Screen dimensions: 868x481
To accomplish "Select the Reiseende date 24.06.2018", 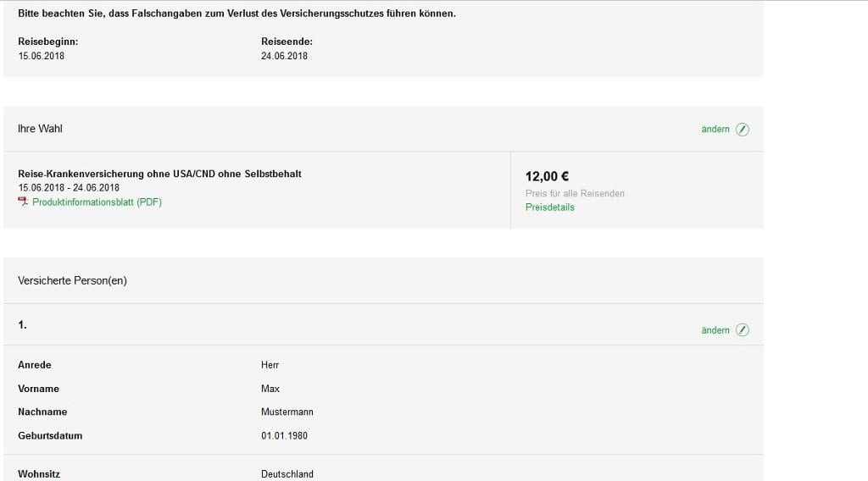I will click(284, 56).
